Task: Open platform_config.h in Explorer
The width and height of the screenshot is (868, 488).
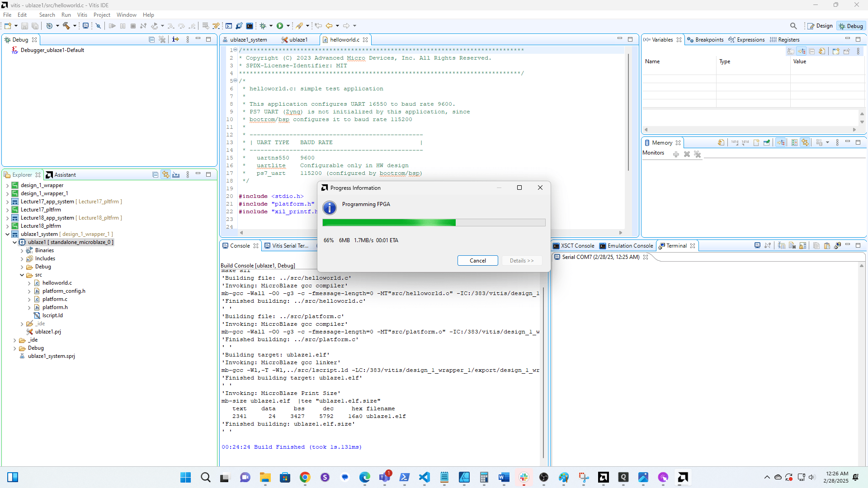Action: click(x=64, y=291)
